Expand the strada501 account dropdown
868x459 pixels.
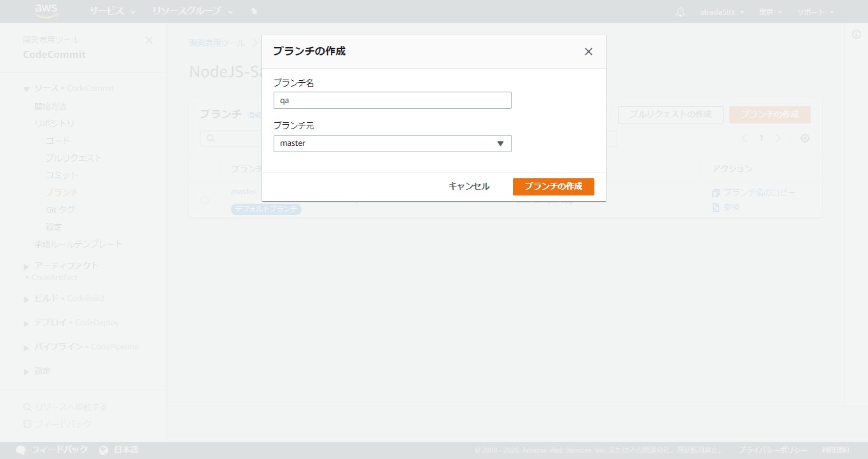722,11
